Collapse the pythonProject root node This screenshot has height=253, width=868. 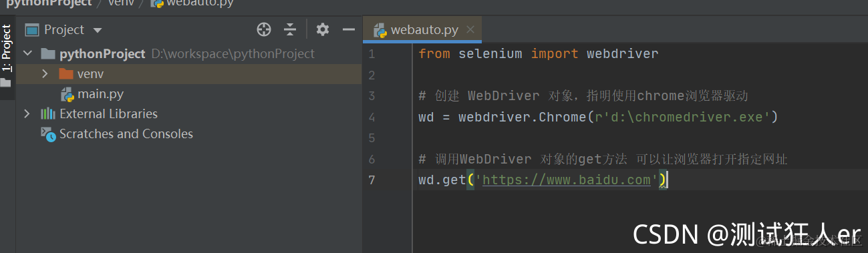click(27, 53)
